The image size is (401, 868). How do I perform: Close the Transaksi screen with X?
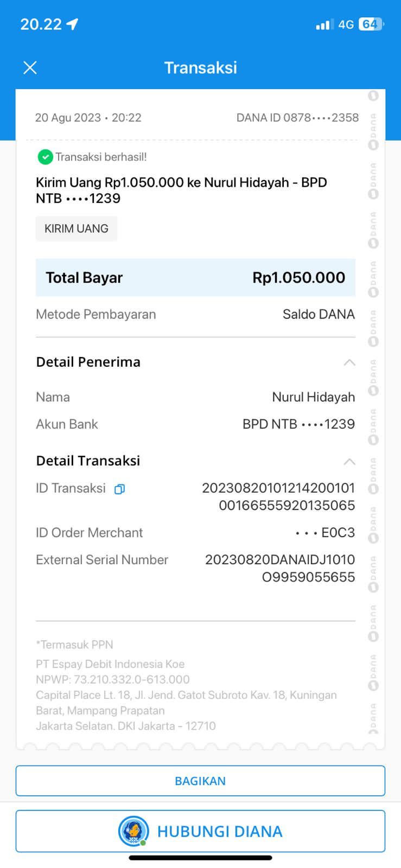click(30, 68)
